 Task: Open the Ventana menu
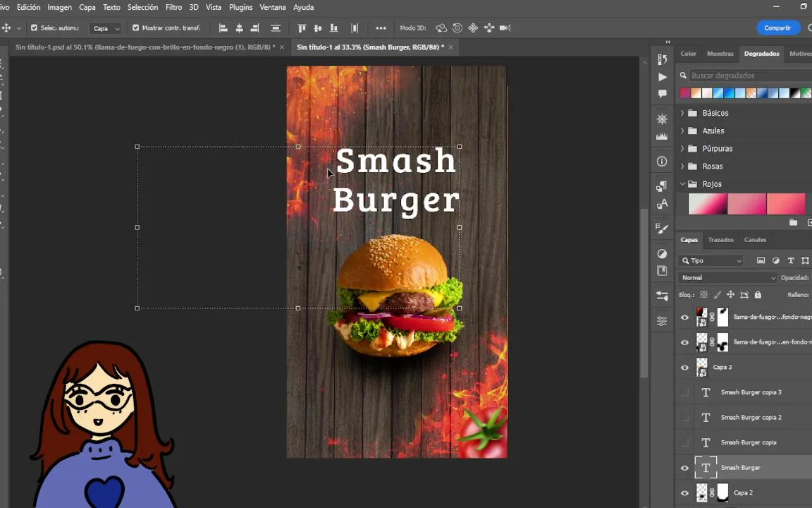click(272, 7)
